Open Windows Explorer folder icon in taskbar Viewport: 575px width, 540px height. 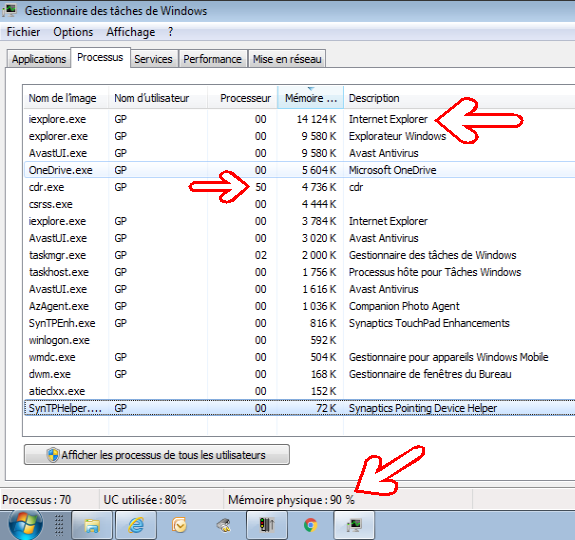pos(92,525)
